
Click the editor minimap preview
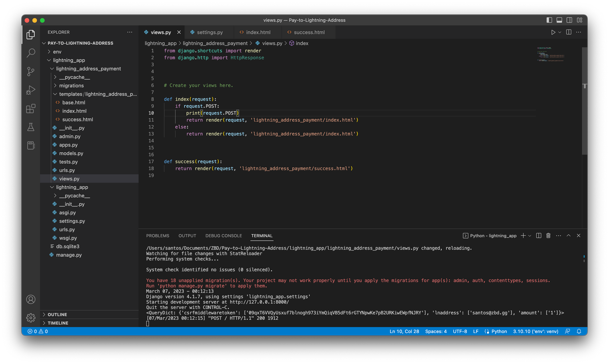tap(551, 54)
